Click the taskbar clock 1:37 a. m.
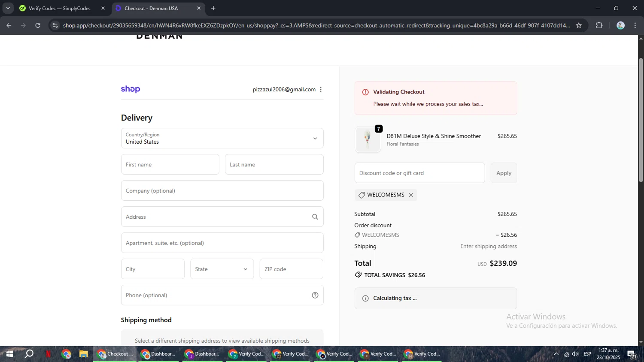The height and width of the screenshot is (362, 644). (x=608, y=350)
